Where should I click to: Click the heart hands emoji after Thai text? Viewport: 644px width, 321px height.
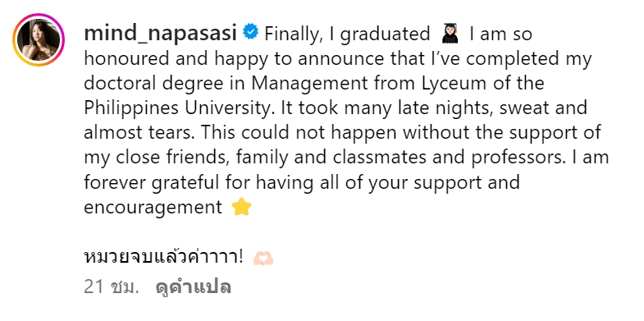[263, 258]
